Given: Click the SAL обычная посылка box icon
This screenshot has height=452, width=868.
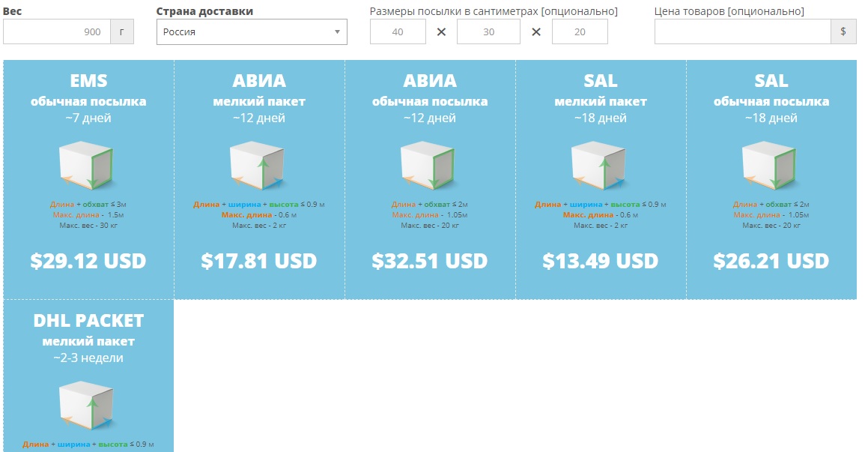Looking at the screenshot, I should tap(769, 166).
